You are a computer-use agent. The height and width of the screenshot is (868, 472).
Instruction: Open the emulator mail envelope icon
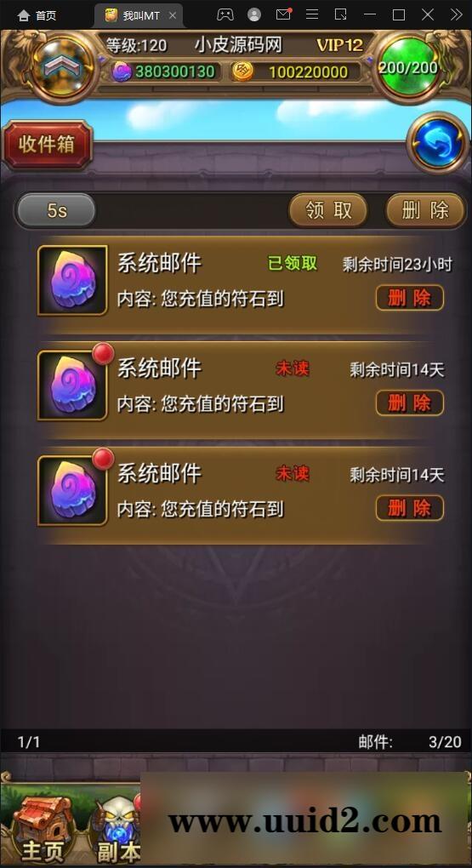(x=283, y=14)
